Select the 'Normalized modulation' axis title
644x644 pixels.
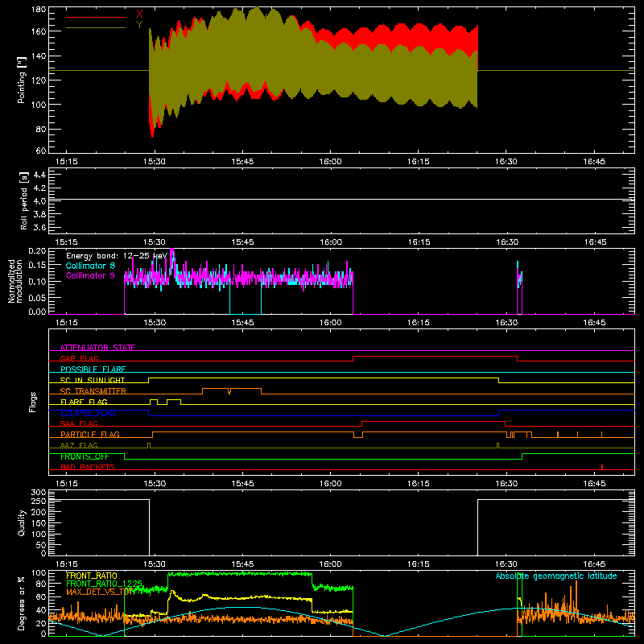pyautogui.click(x=15, y=281)
